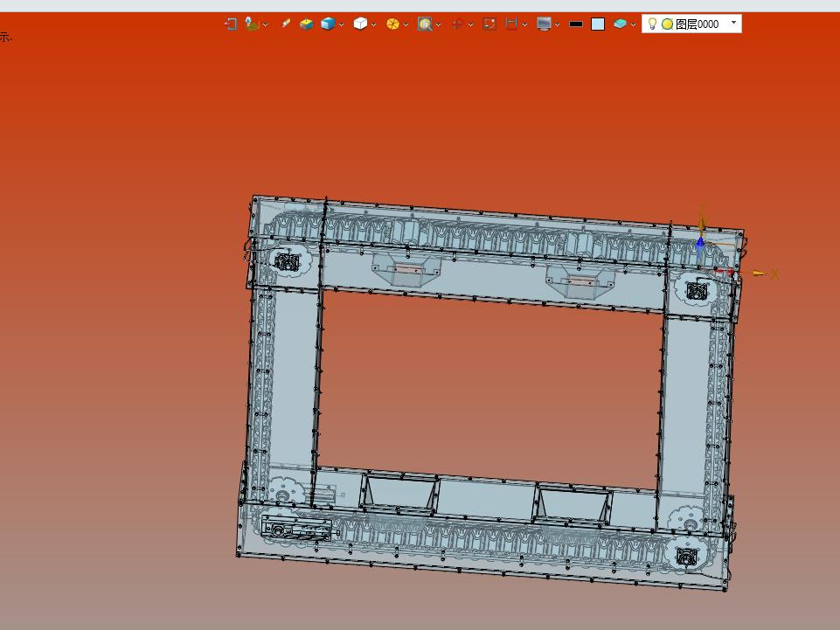Open the 图层0000 layer selector dropdown
The width and height of the screenshot is (840, 630).
coord(733,23)
